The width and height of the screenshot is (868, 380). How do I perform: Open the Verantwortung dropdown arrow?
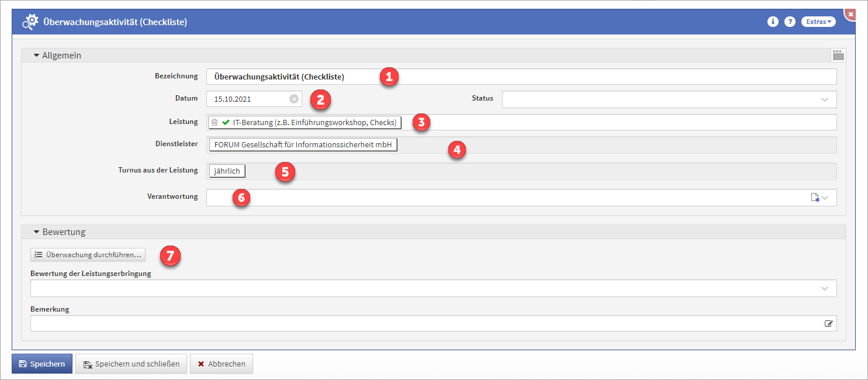pyautogui.click(x=825, y=198)
